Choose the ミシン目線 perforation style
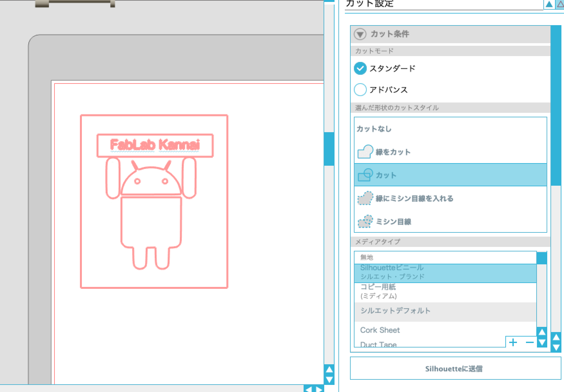The image size is (564, 392). click(450, 221)
